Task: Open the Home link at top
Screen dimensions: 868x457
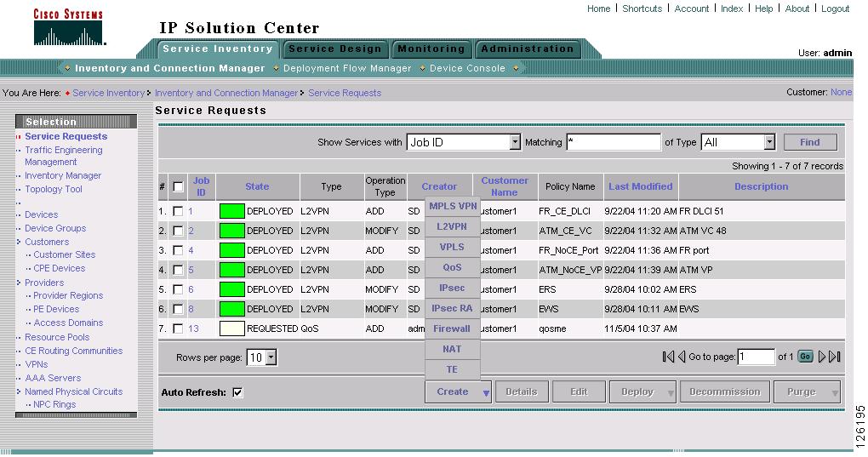Action: (598, 9)
